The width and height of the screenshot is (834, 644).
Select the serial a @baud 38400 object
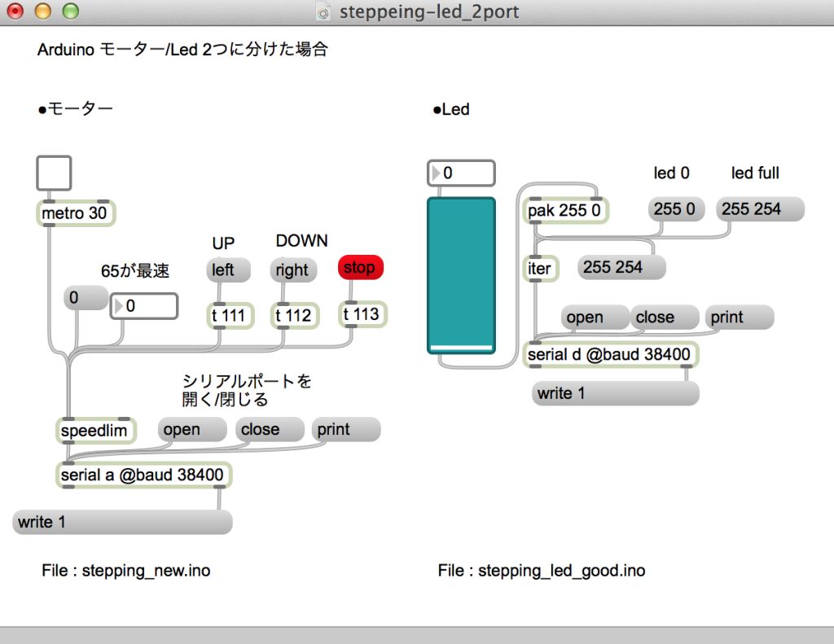tap(143, 474)
